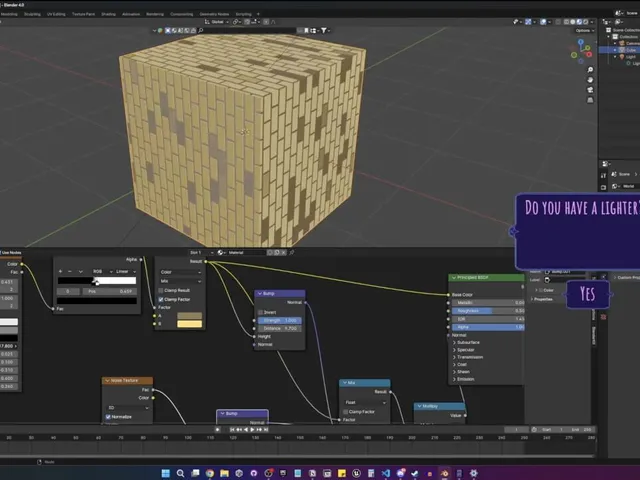Adjust the Roughness slider in Principled BSDF
The height and width of the screenshot is (480, 640).
pyautogui.click(x=488, y=311)
